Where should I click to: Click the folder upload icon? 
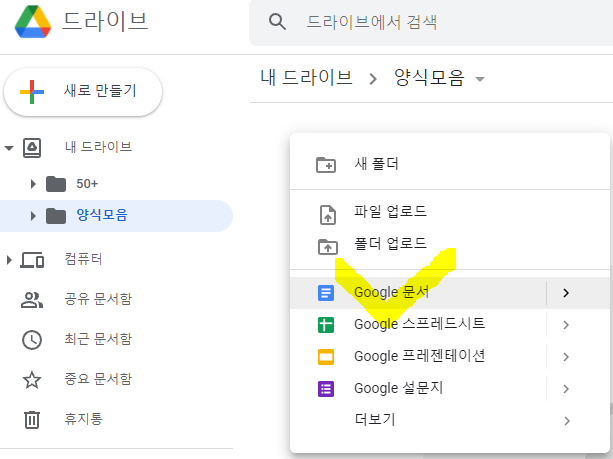pos(328,247)
